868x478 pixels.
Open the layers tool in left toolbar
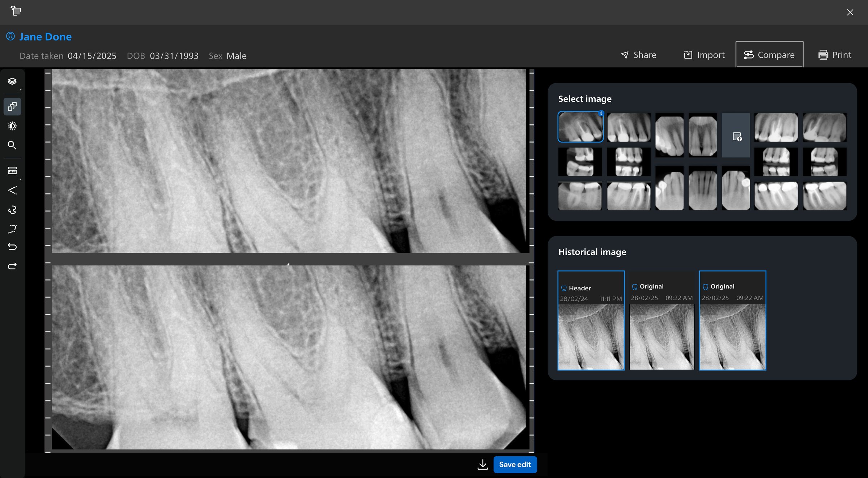[12, 81]
